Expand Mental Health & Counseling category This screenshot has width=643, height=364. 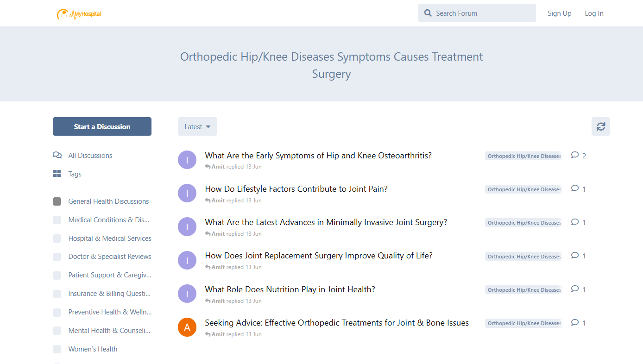click(x=57, y=331)
